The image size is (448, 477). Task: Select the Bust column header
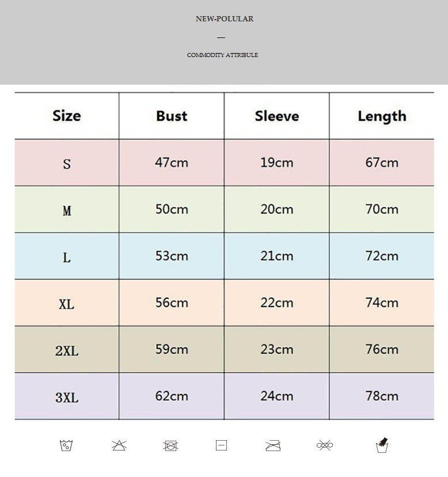pos(172,116)
